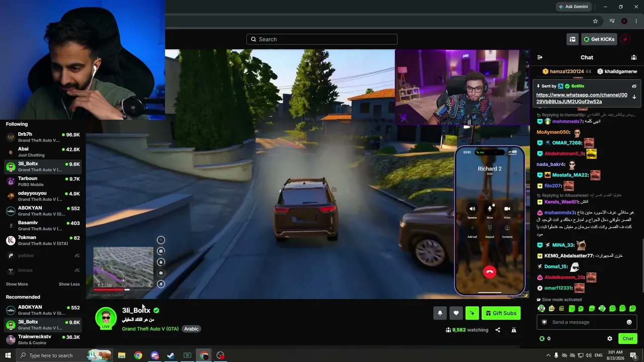Collapse the chat panel with arrow icon
This screenshot has width=644, height=362.
[540, 57]
